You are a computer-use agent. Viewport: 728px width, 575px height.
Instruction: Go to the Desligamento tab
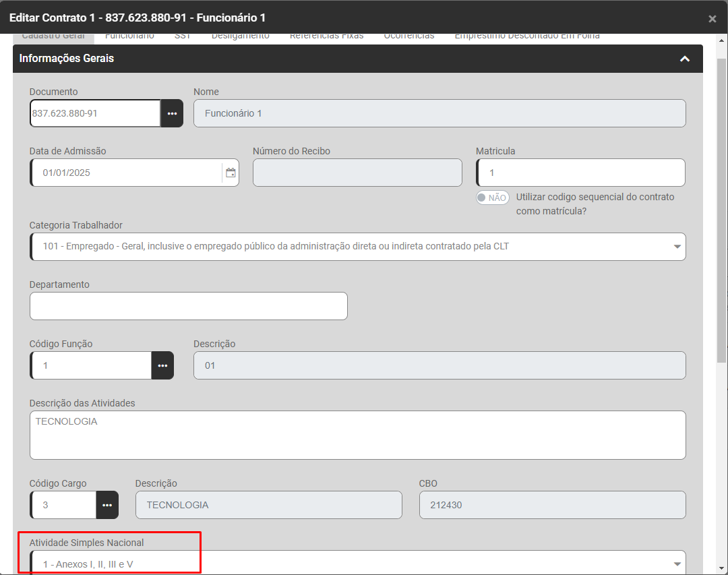[x=240, y=36]
